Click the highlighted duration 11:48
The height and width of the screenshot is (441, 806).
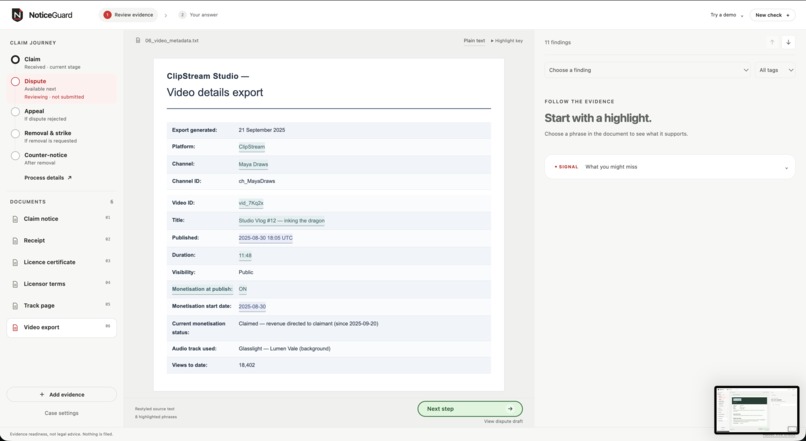pos(245,255)
